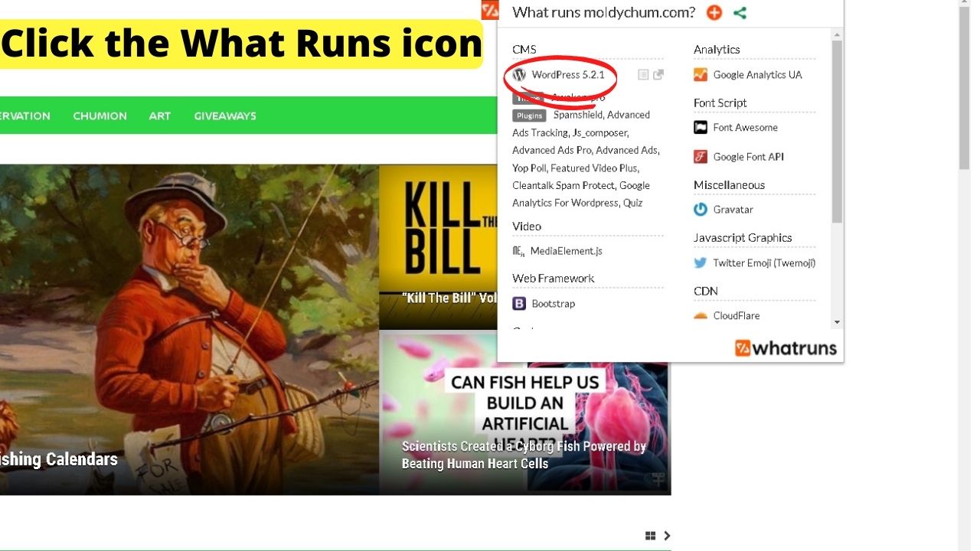This screenshot has height=551, width=980.
Task: Click the popup scrollbar down arrow
Action: tap(837, 323)
